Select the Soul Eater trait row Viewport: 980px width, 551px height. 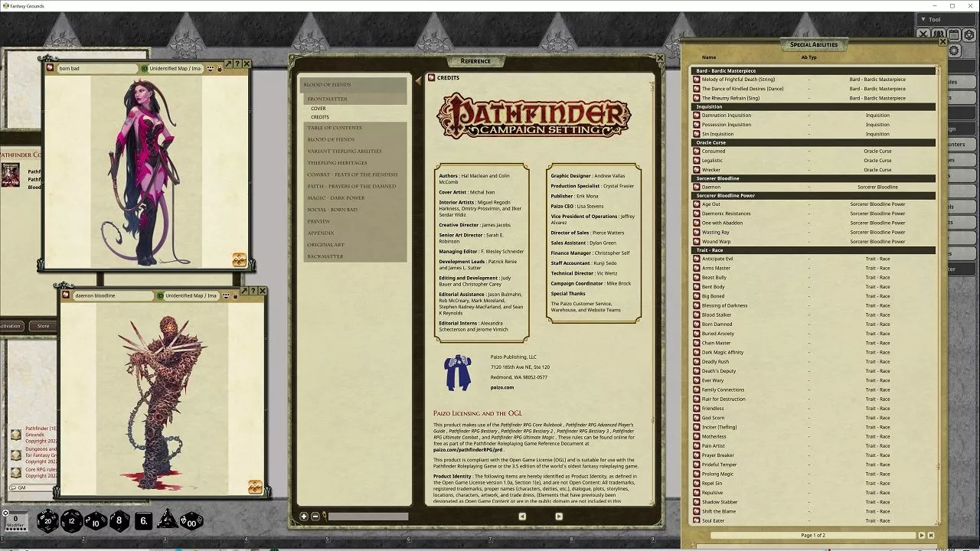813,520
